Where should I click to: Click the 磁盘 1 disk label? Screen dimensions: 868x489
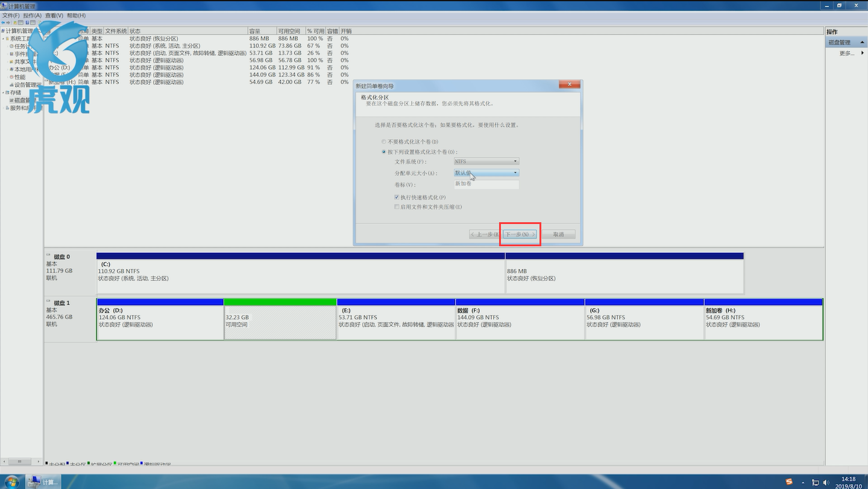tap(61, 303)
